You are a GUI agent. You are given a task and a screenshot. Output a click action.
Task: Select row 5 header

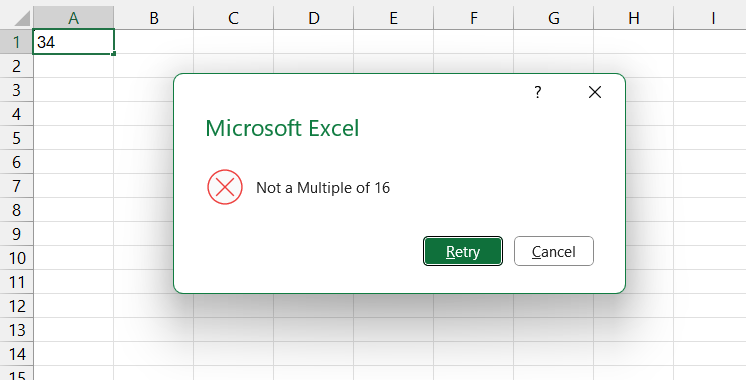(17, 138)
